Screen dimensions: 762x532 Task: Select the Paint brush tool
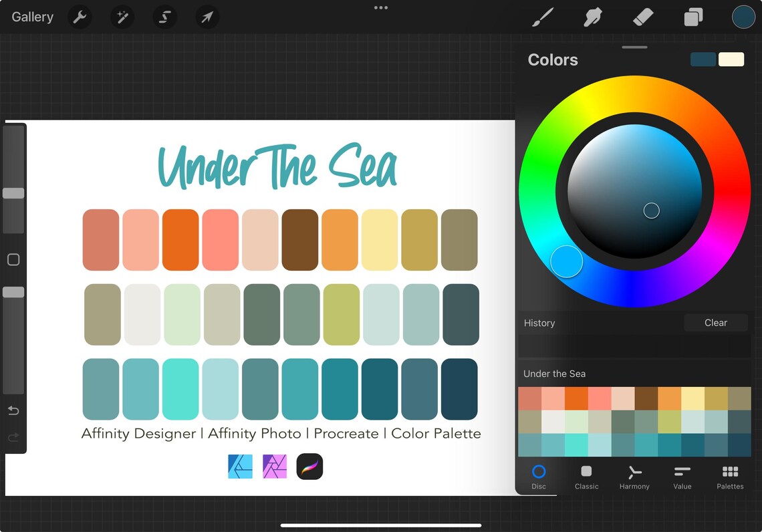coord(543,17)
